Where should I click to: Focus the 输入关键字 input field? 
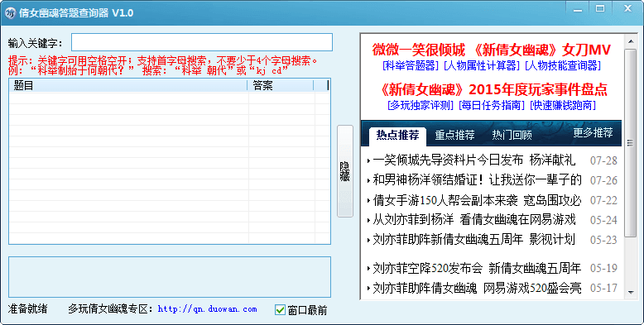pyautogui.click(x=202, y=42)
